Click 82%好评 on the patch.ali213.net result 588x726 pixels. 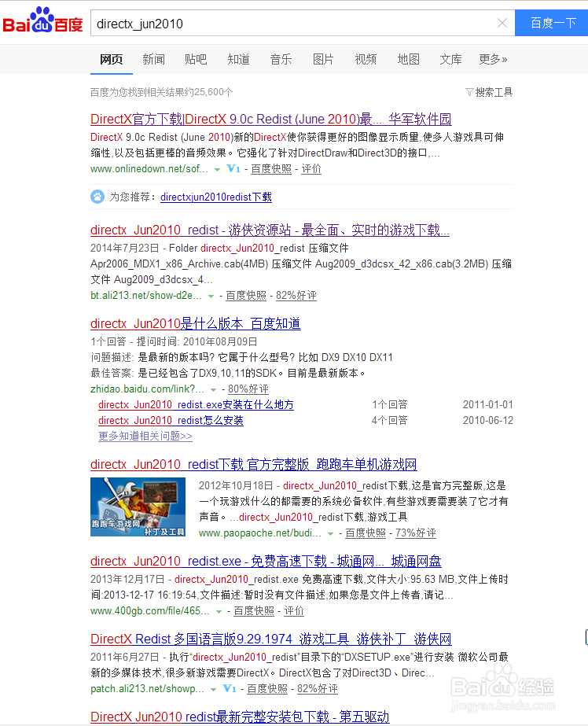(x=318, y=689)
